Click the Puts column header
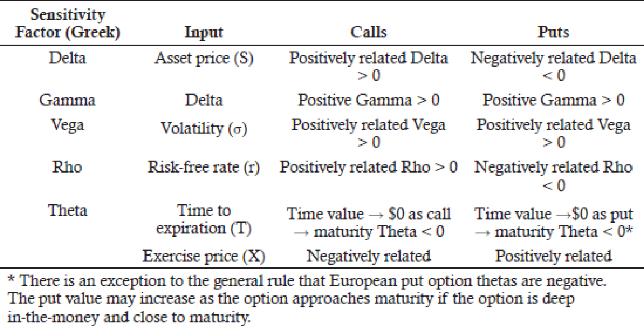 pyautogui.click(x=554, y=32)
